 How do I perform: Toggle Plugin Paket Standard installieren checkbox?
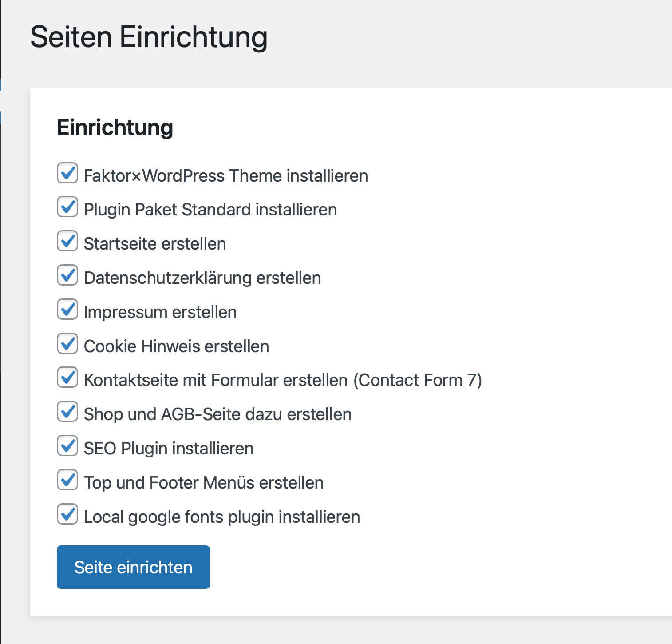point(67,207)
